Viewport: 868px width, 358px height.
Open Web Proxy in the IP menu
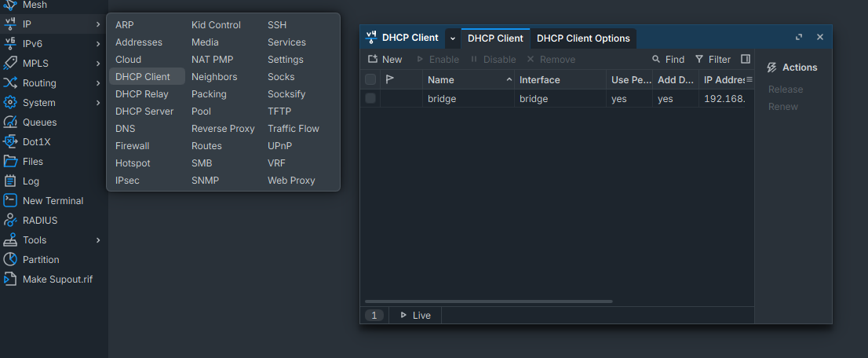(291, 180)
